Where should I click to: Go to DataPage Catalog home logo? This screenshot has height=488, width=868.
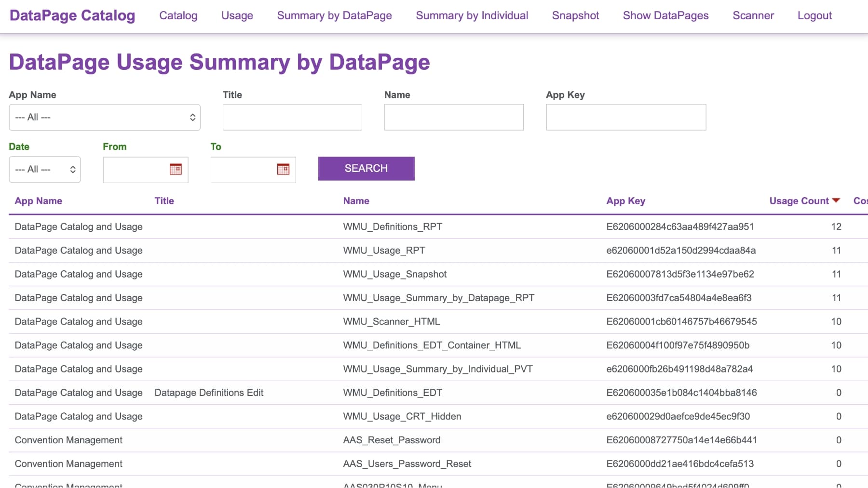click(72, 15)
